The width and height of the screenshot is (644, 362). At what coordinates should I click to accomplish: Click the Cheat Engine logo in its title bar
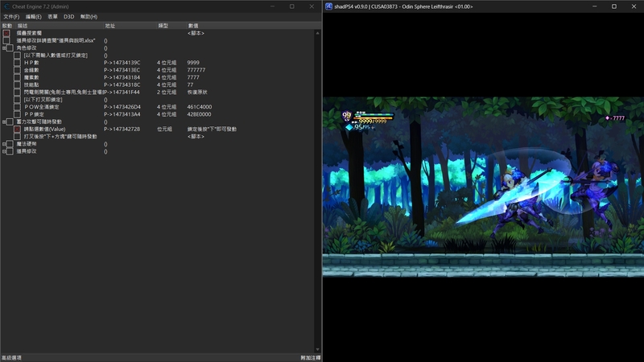click(x=6, y=6)
